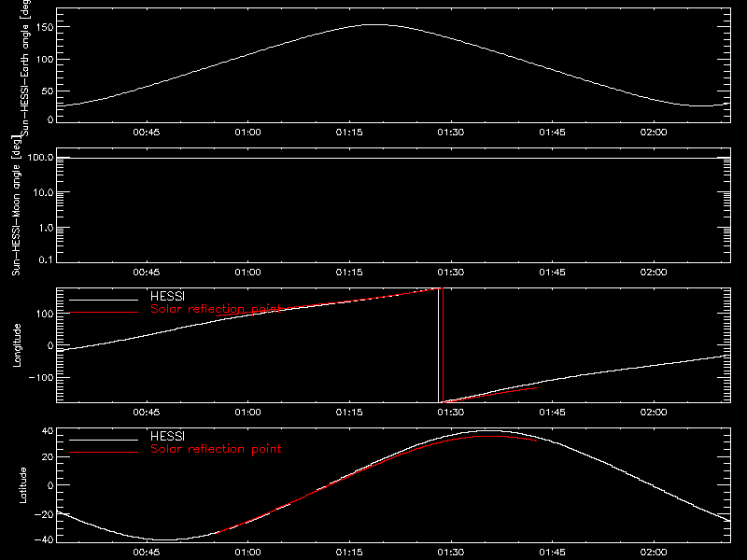Click 01:45 time label under Earth angle plot
The width and height of the screenshot is (747, 560).
pyautogui.click(x=552, y=132)
